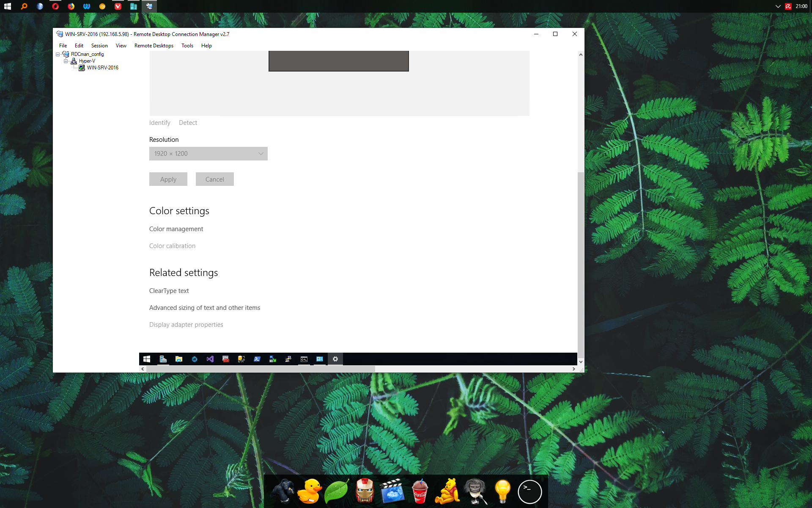Launch the blue globe browser on remote taskbar

(195, 359)
